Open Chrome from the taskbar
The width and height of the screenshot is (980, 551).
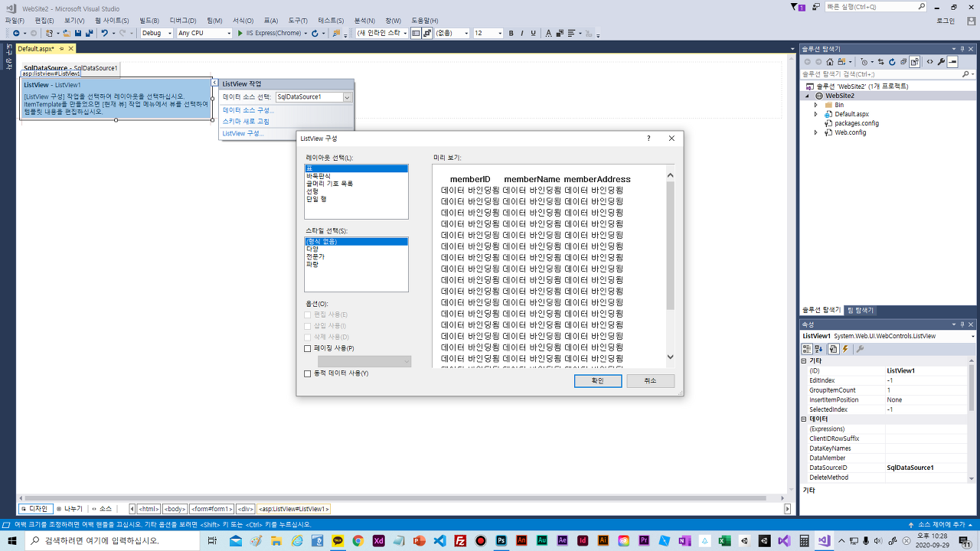[358, 540]
